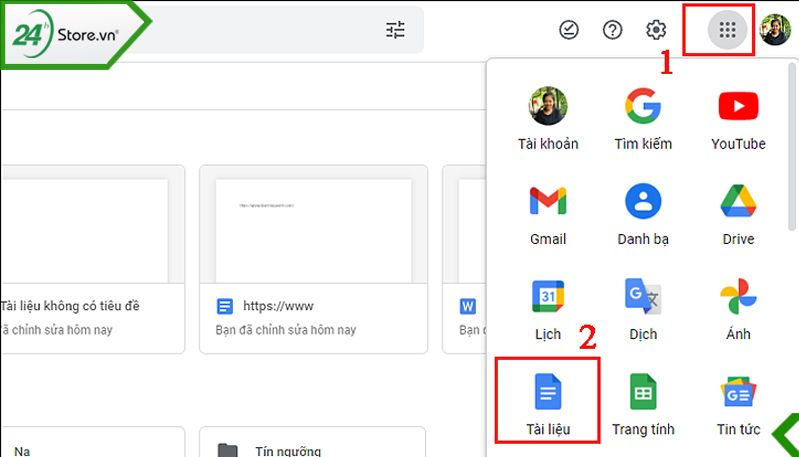
Task: Click the Docs icon beside https://www
Action: (x=225, y=306)
